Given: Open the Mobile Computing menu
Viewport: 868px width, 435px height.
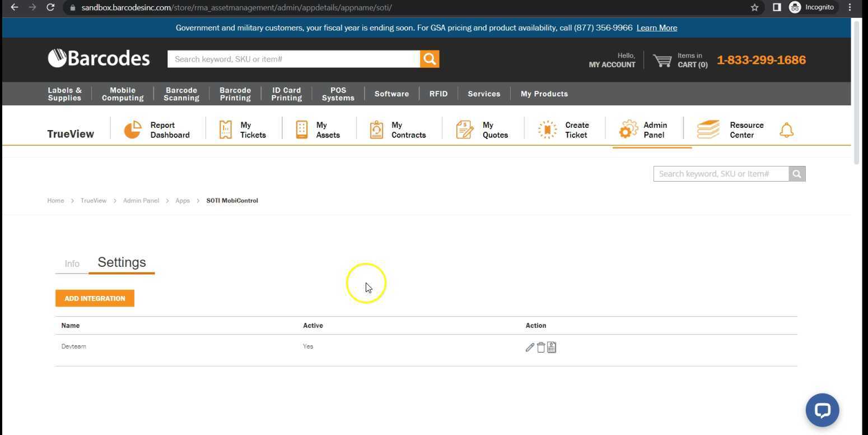Looking at the screenshot, I should point(123,94).
